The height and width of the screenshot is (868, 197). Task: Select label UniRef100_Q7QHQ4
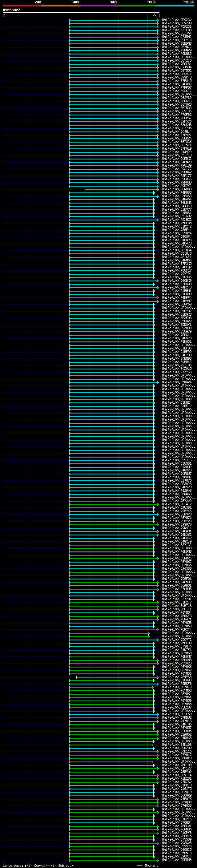coord(177,822)
